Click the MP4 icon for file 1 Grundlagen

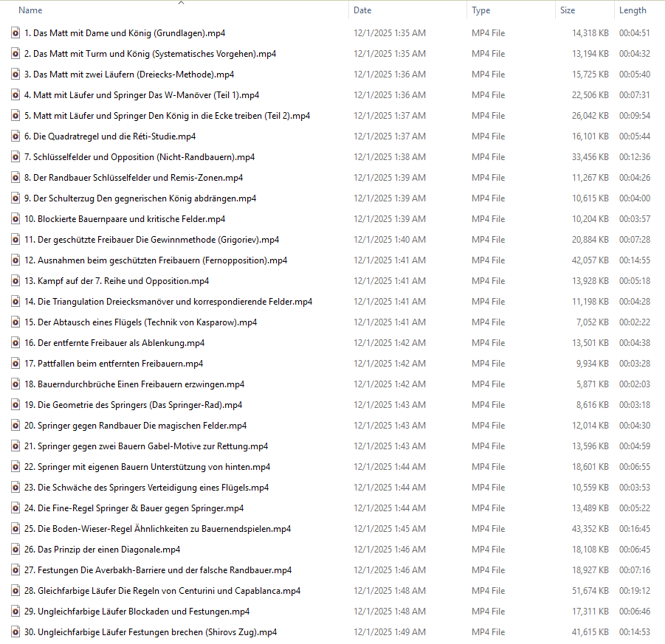[15, 33]
